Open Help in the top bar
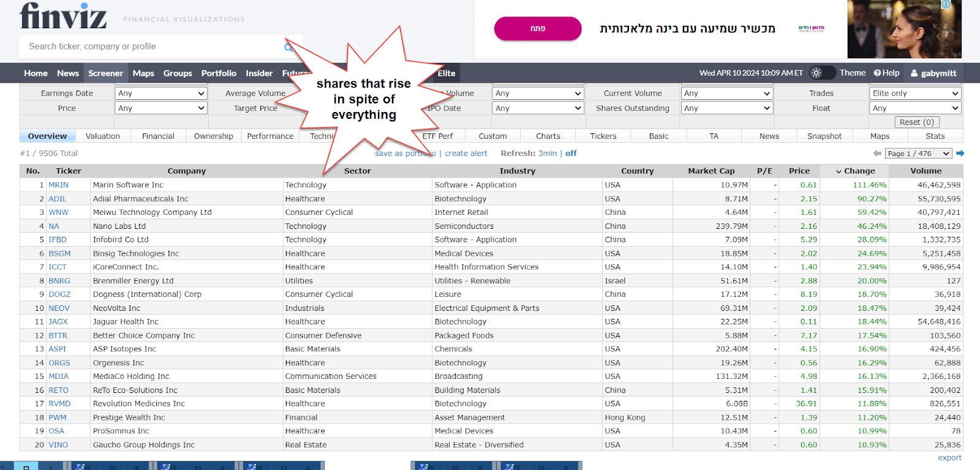 tap(886, 73)
